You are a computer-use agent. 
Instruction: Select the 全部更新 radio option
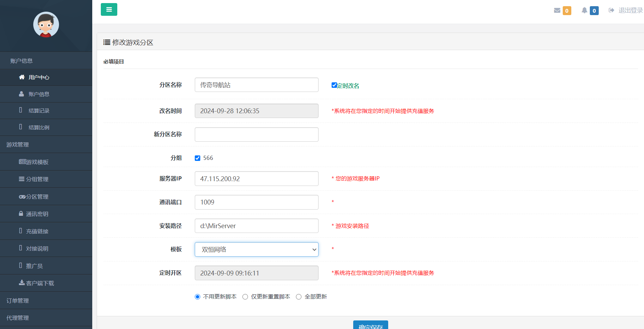point(299,297)
